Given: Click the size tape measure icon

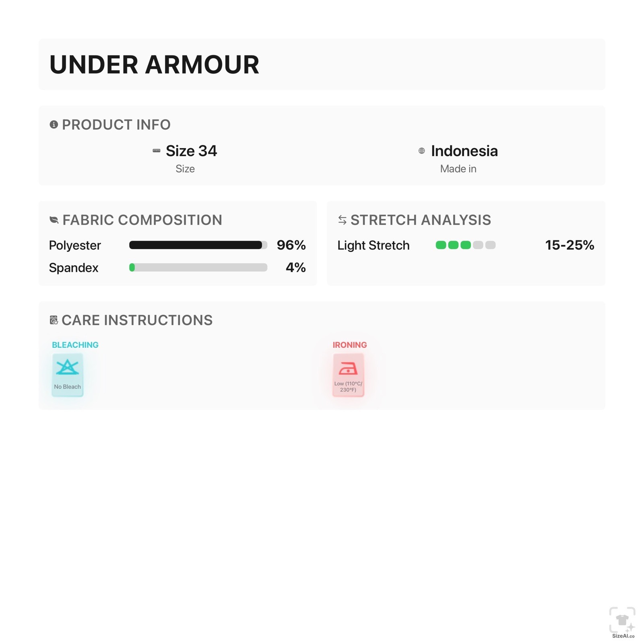Looking at the screenshot, I should [157, 151].
